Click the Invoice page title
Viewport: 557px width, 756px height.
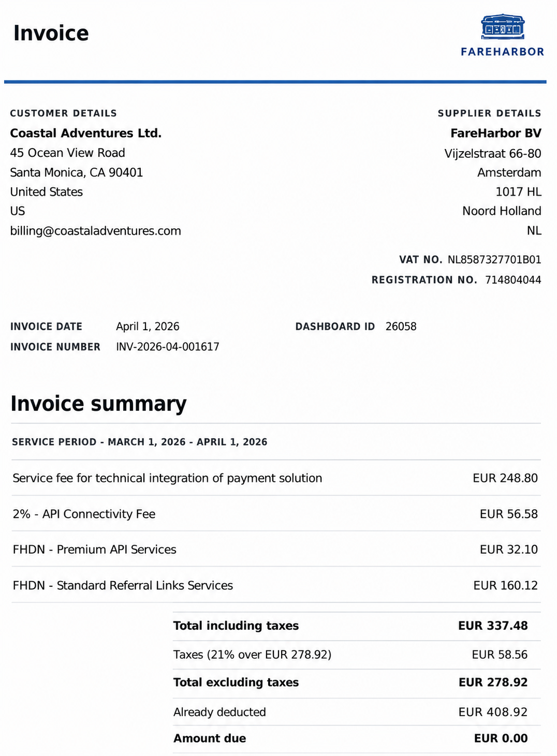pos(51,33)
